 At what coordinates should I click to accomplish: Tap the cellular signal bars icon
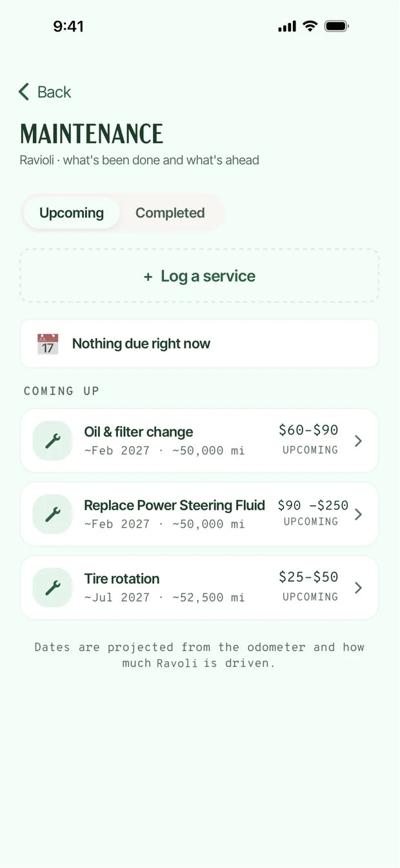287,26
